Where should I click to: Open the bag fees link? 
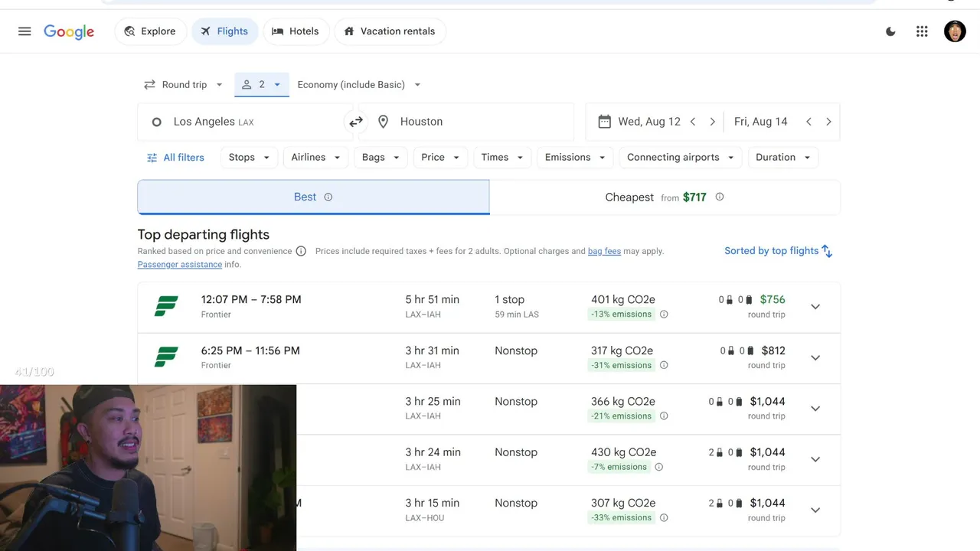pos(604,251)
